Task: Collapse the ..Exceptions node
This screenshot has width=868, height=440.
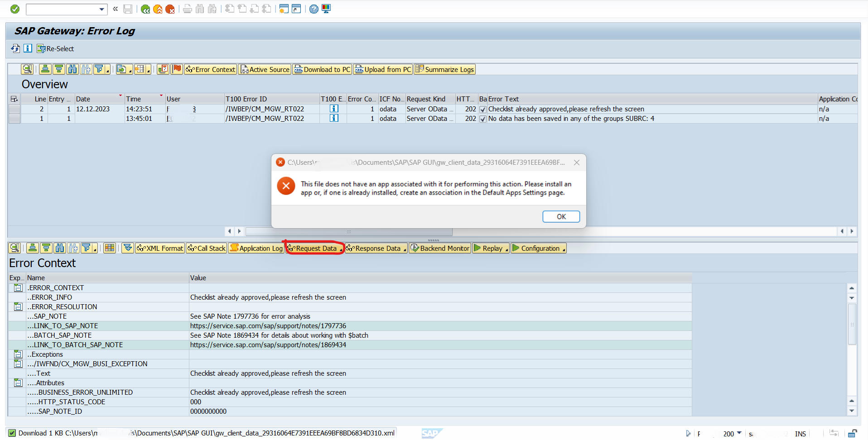Action: click(18, 354)
